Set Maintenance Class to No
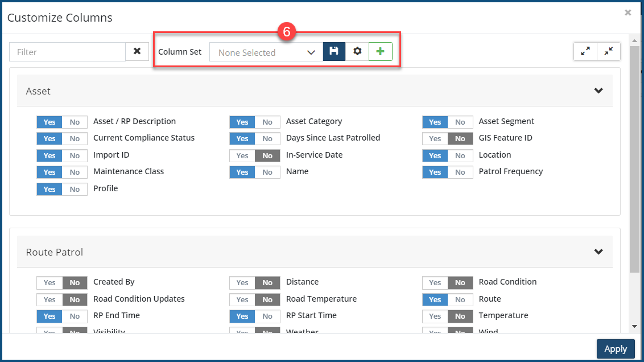The width and height of the screenshot is (644, 362). coord(75,172)
